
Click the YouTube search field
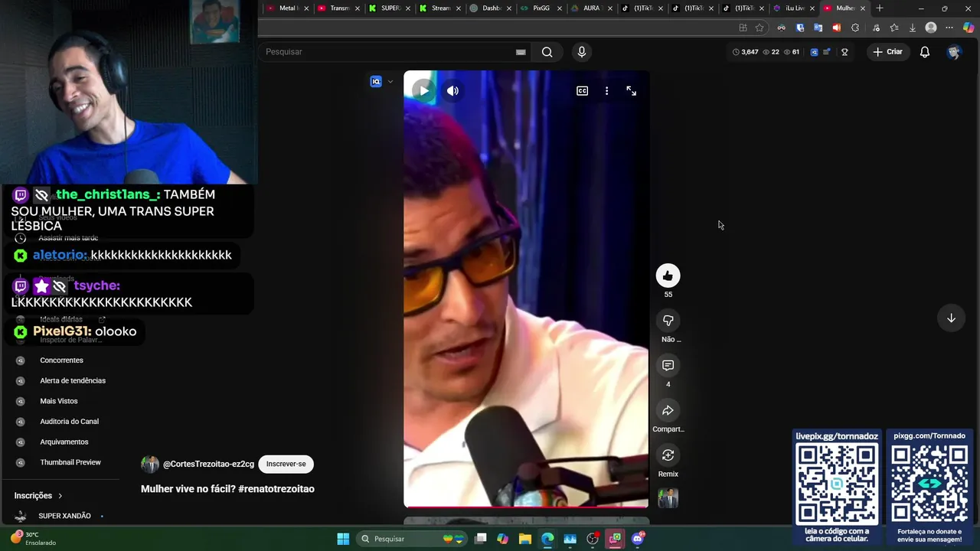[x=387, y=52]
